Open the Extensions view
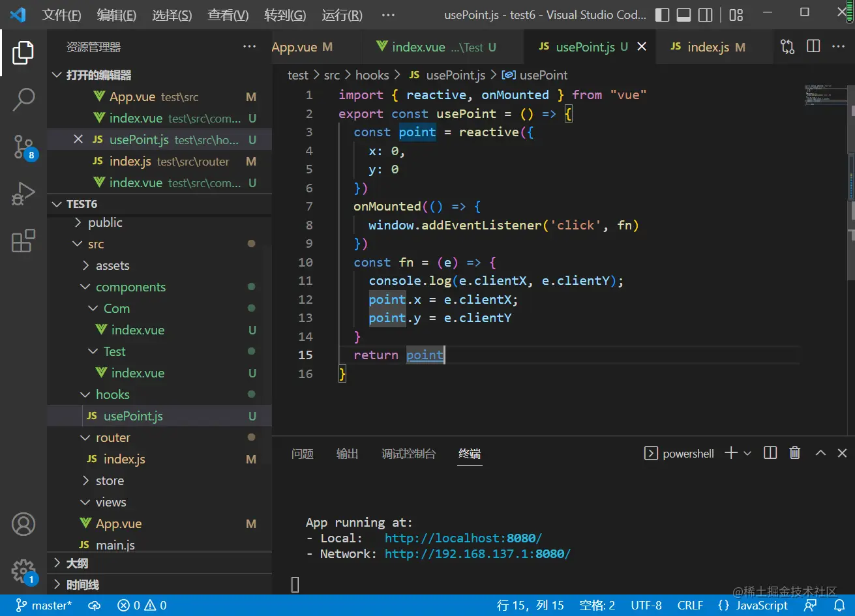The height and width of the screenshot is (616, 855). coord(23,241)
